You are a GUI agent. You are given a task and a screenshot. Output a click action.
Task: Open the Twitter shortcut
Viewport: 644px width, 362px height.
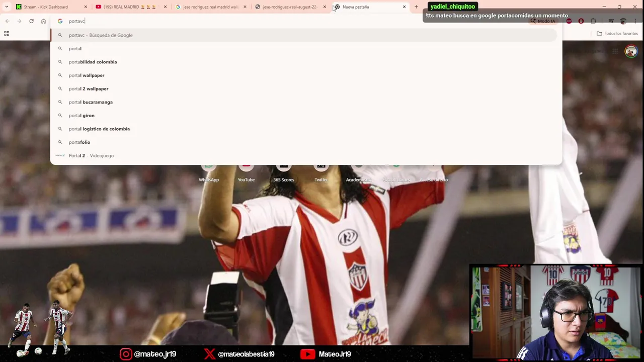point(321,172)
